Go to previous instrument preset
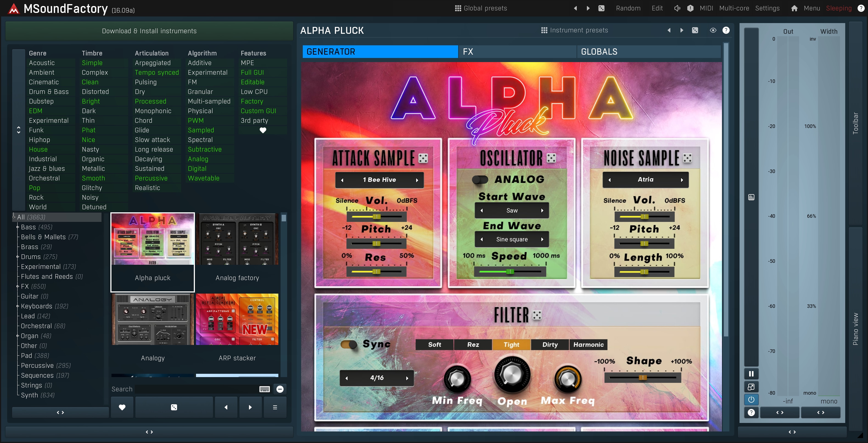This screenshot has width=868, height=443. (x=669, y=30)
